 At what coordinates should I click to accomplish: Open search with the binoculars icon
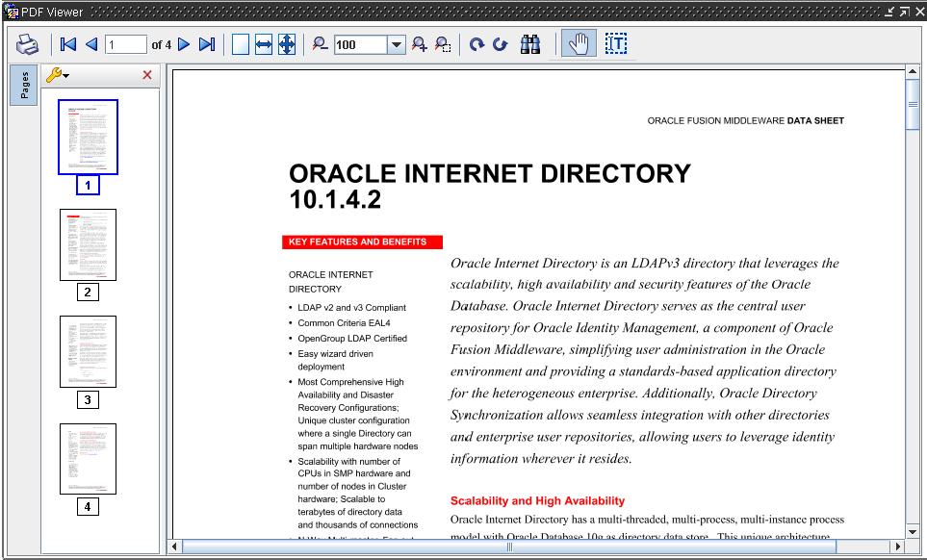point(530,44)
